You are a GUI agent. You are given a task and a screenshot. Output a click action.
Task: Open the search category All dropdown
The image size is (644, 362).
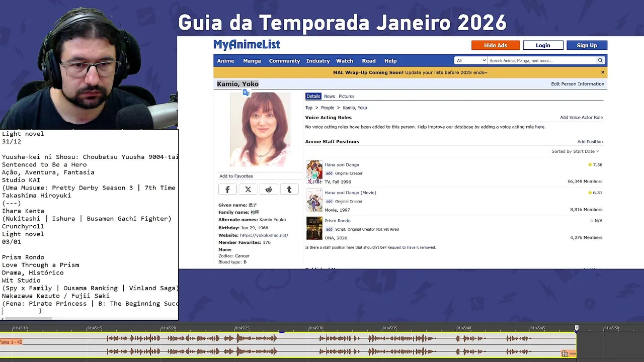pyautogui.click(x=471, y=60)
